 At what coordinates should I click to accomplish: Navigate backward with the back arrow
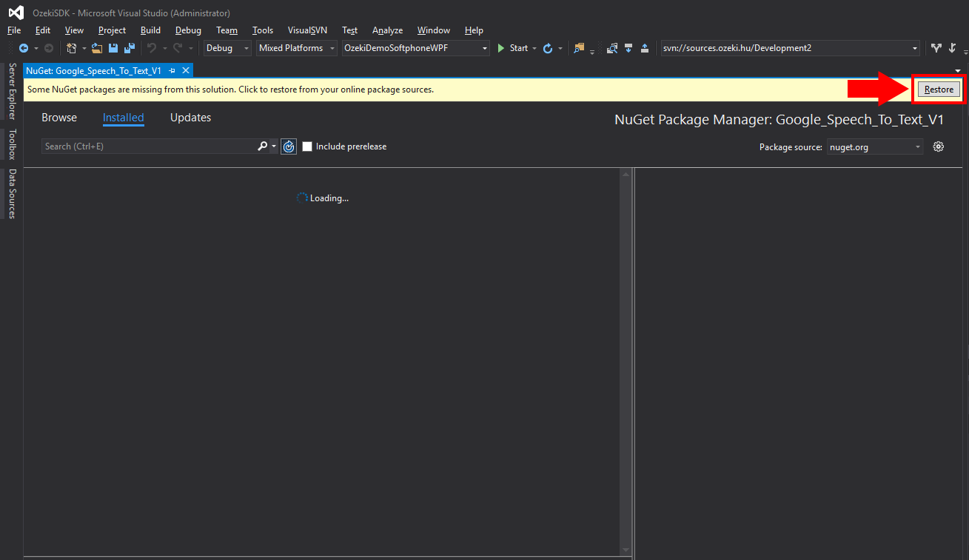point(24,48)
